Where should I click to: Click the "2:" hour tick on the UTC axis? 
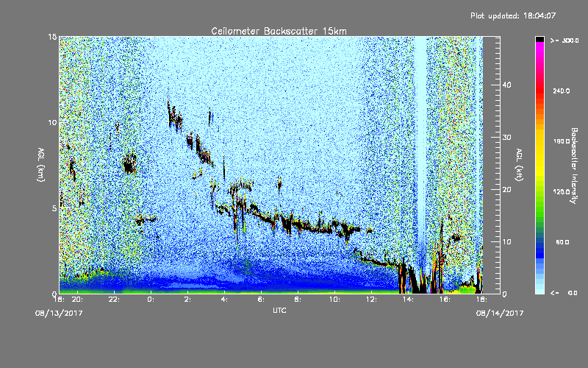coord(187,300)
